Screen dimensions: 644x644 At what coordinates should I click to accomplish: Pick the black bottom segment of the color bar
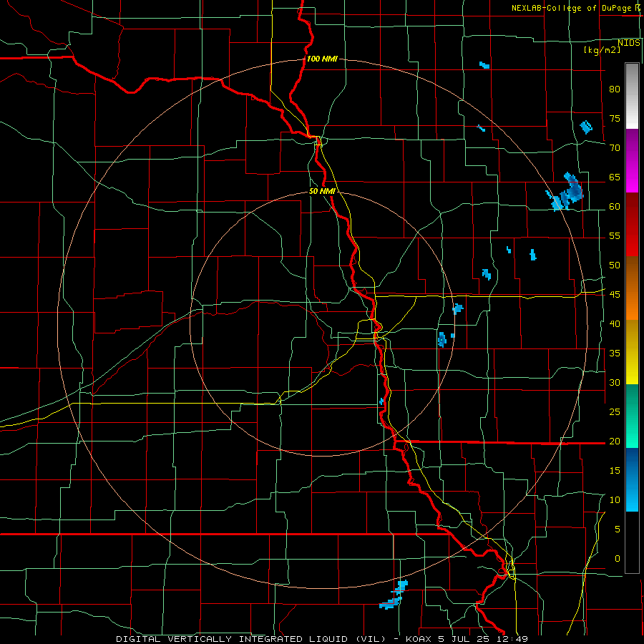tap(632, 542)
